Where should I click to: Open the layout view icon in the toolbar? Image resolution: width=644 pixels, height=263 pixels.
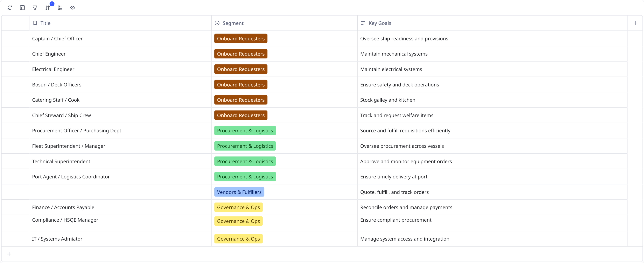click(22, 8)
